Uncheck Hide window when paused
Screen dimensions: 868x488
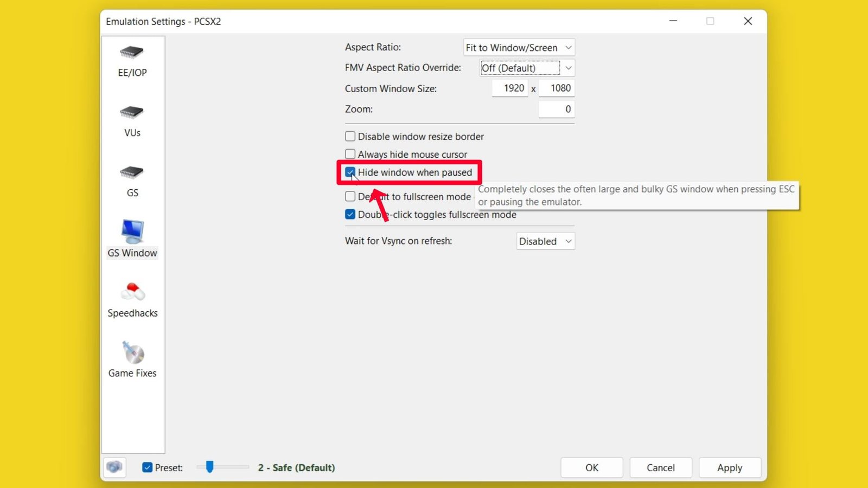(x=350, y=172)
